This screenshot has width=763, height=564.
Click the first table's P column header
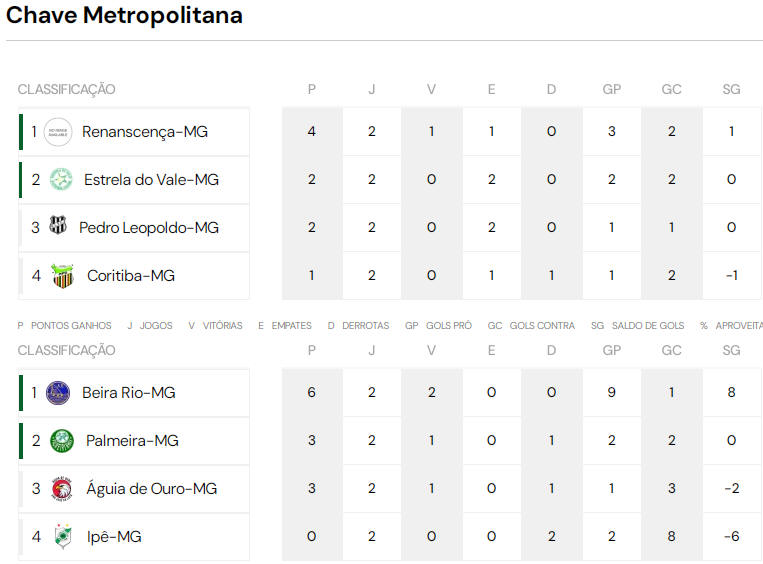tap(312, 90)
